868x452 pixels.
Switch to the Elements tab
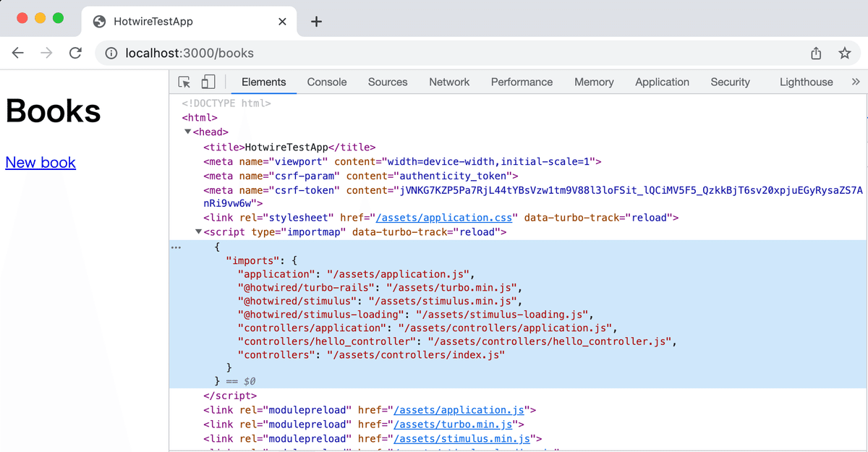(x=264, y=82)
